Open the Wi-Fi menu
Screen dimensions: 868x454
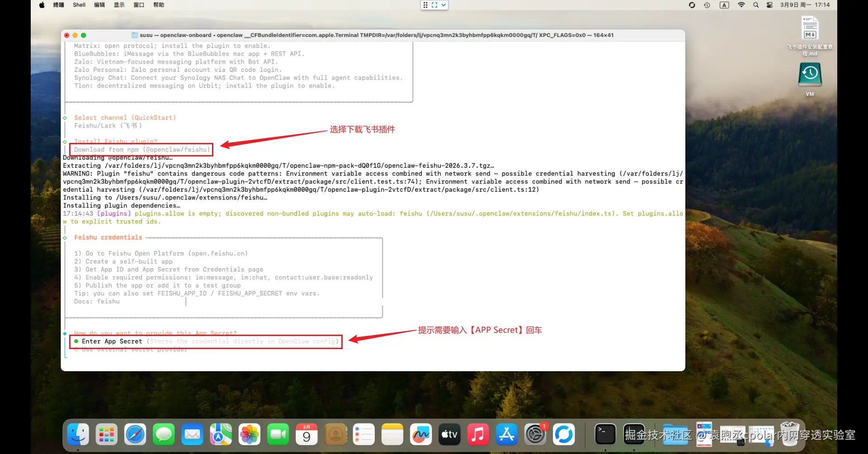click(741, 5)
